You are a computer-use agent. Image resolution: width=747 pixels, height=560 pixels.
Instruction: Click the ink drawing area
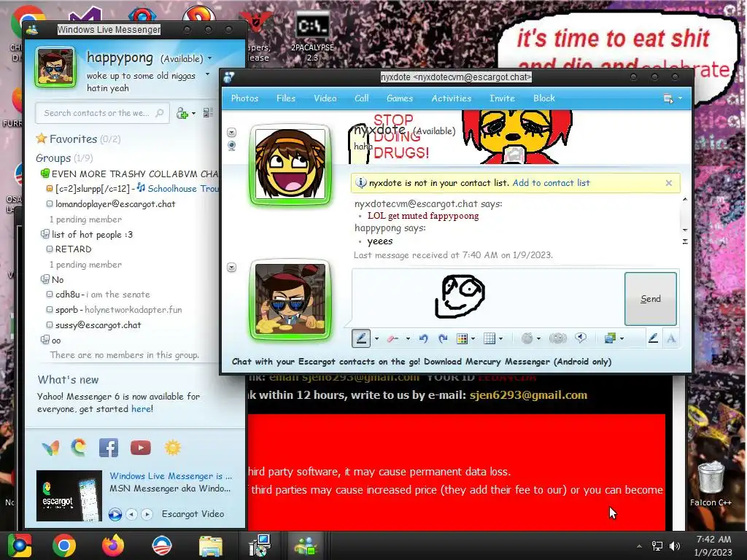coord(488,298)
